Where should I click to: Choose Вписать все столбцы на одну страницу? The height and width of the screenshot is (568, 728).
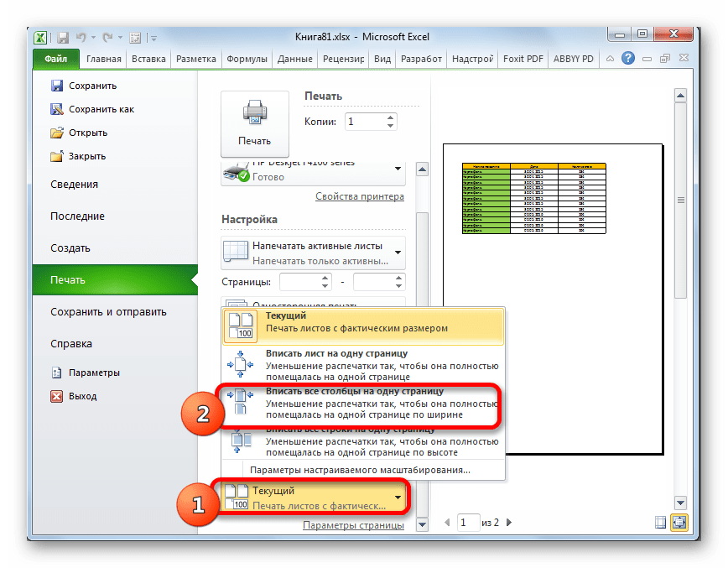pyautogui.click(x=363, y=403)
